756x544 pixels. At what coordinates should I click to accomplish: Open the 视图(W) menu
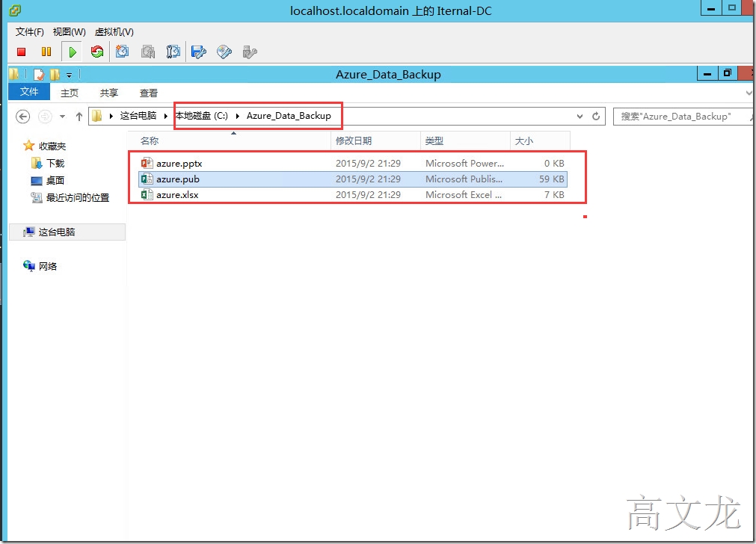point(69,32)
